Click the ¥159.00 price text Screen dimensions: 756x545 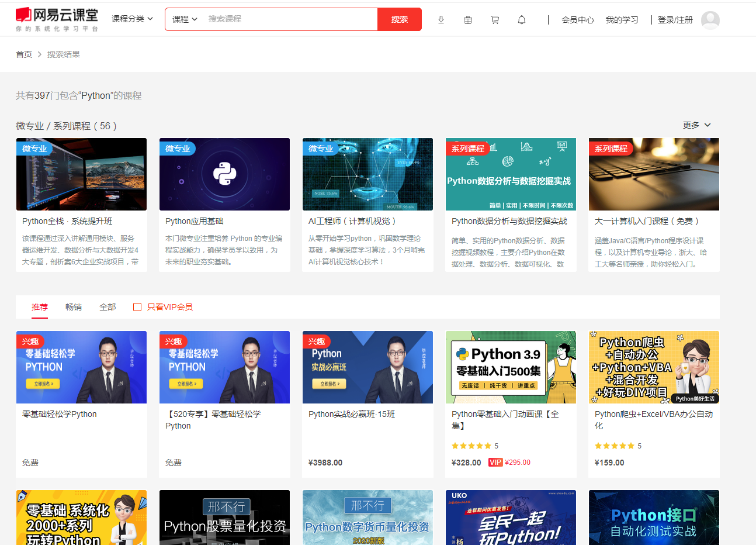point(609,463)
